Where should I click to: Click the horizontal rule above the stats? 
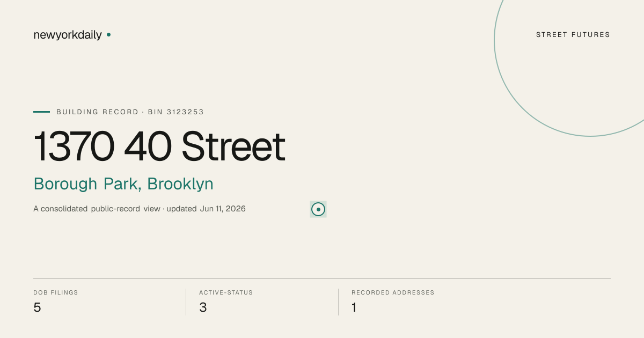(x=322, y=278)
